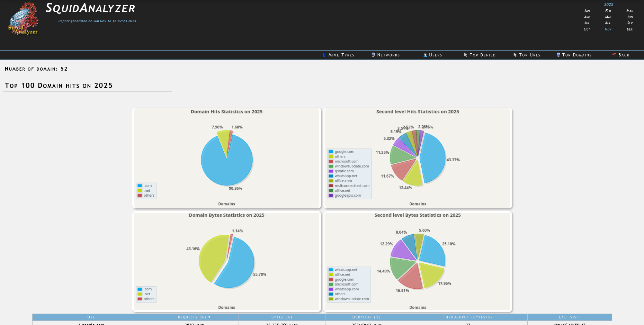The height and width of the screenshot is (325, 644).
Task: Select the Nov month link
Action: click(x=608, y=29)
